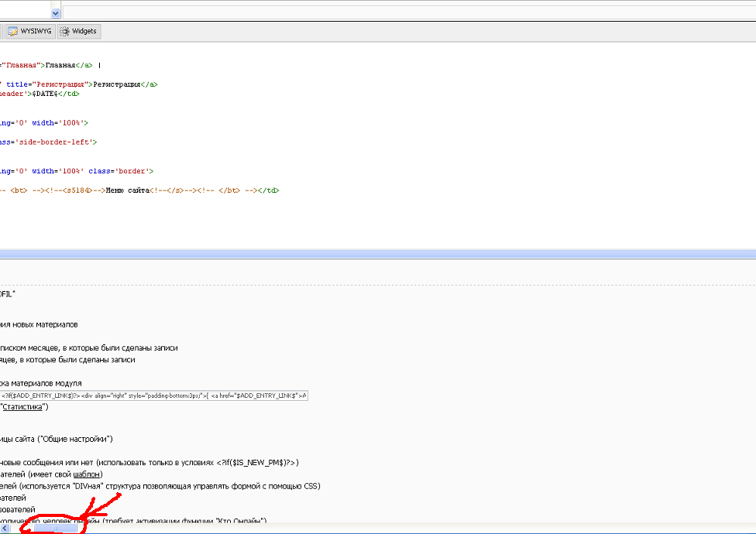Click the class='side-border-left' code line
This screenshot has width=756, height=534.
pos(48,142)
